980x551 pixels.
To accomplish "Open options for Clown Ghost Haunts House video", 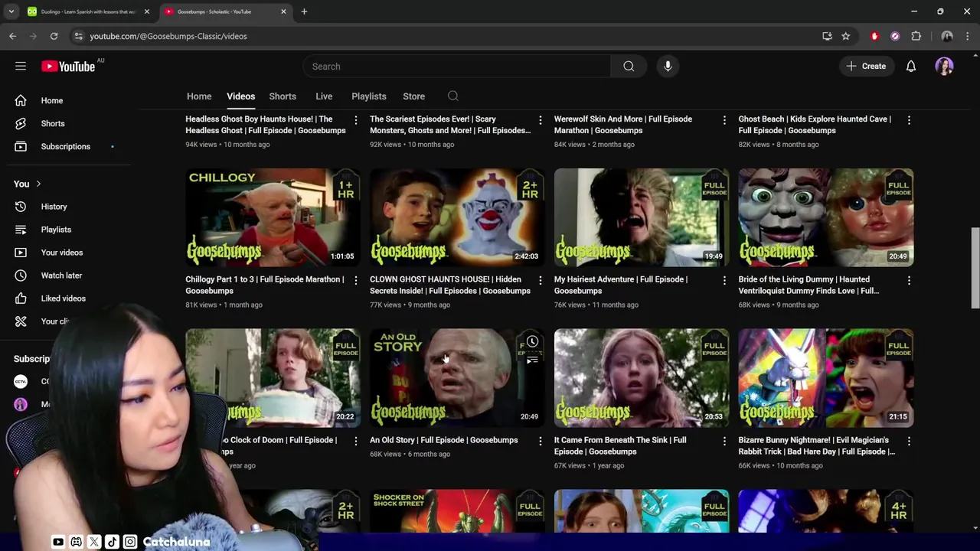I will (x=540, y=281).
